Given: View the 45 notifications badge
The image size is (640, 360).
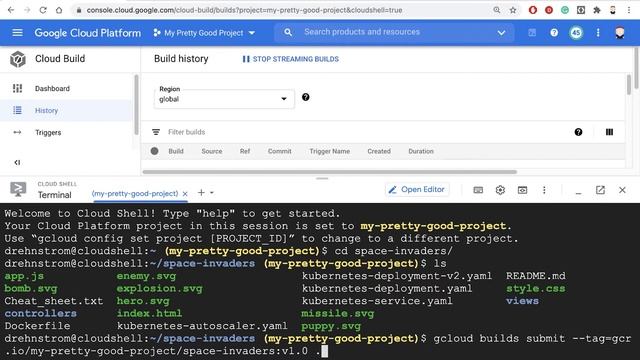Looking at the screenshot, I should 576,33.
